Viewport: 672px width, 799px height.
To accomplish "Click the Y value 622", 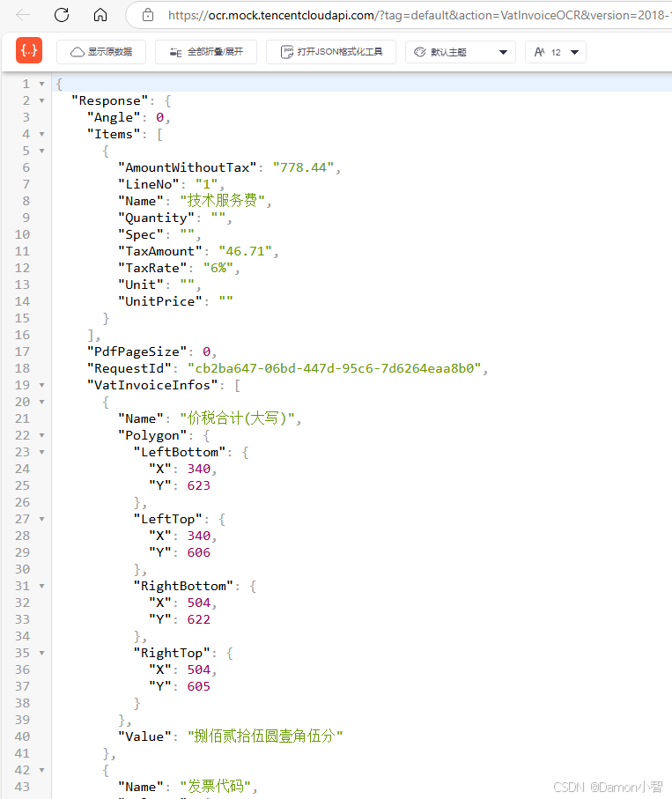I will (199, 619).
